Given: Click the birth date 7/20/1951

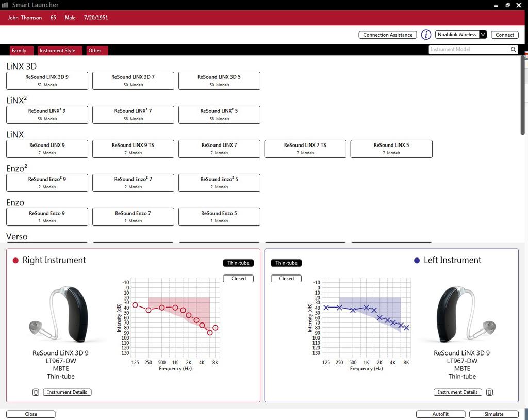Looking at the screenshot, I should click(x=96, y=18).
